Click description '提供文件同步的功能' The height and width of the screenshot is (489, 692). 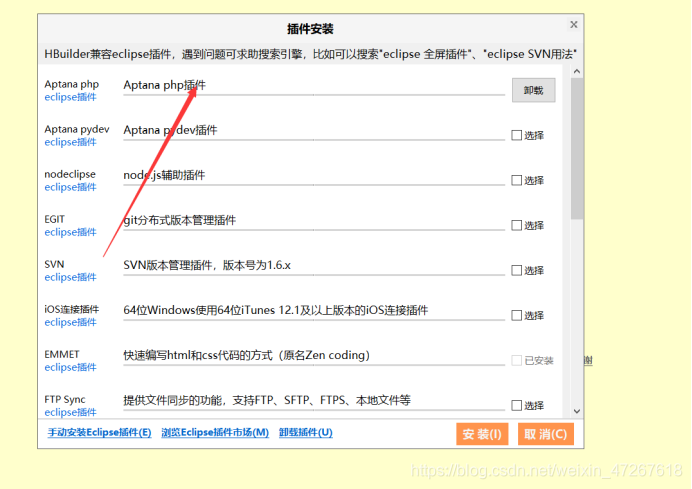pyautogui.click(x=267, y=400)
